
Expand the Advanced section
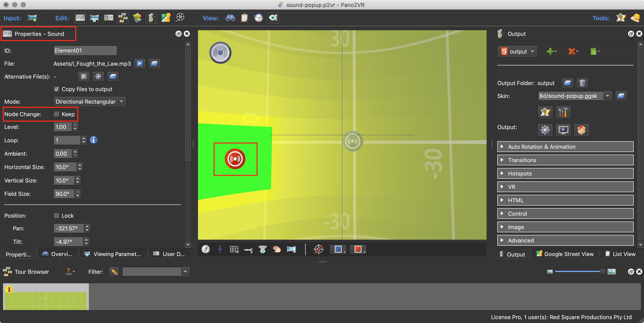coord(565,240)
